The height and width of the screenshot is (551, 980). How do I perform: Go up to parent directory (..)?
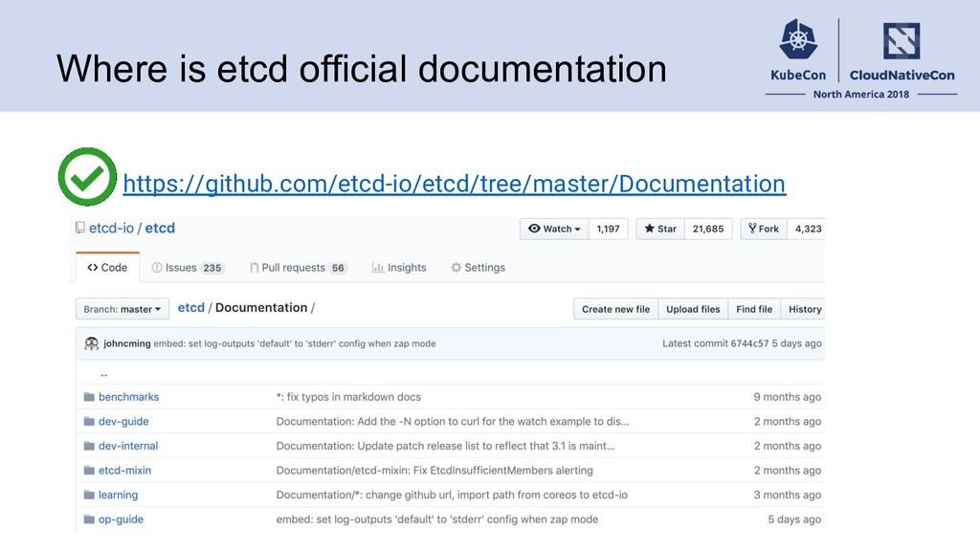(103, 373)
